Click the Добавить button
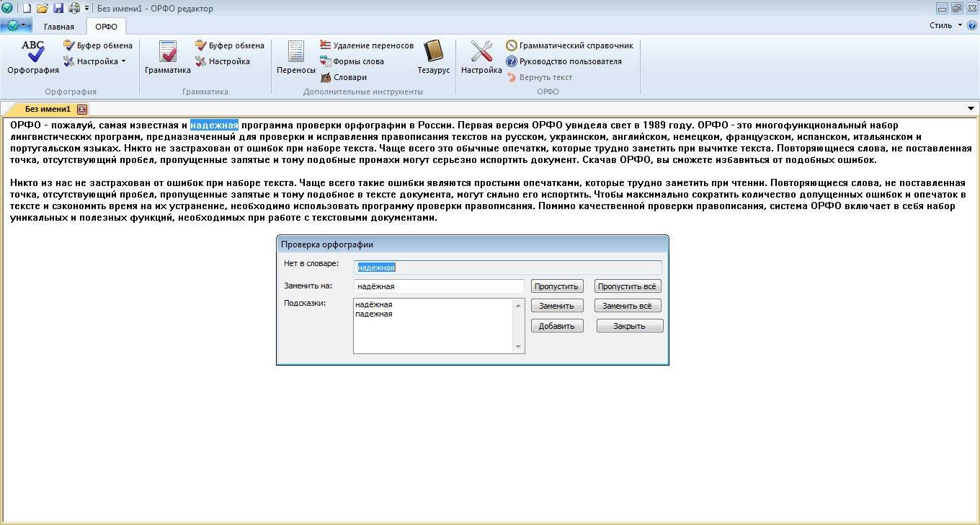Screen dimensions: 980x525 point(556,326)
